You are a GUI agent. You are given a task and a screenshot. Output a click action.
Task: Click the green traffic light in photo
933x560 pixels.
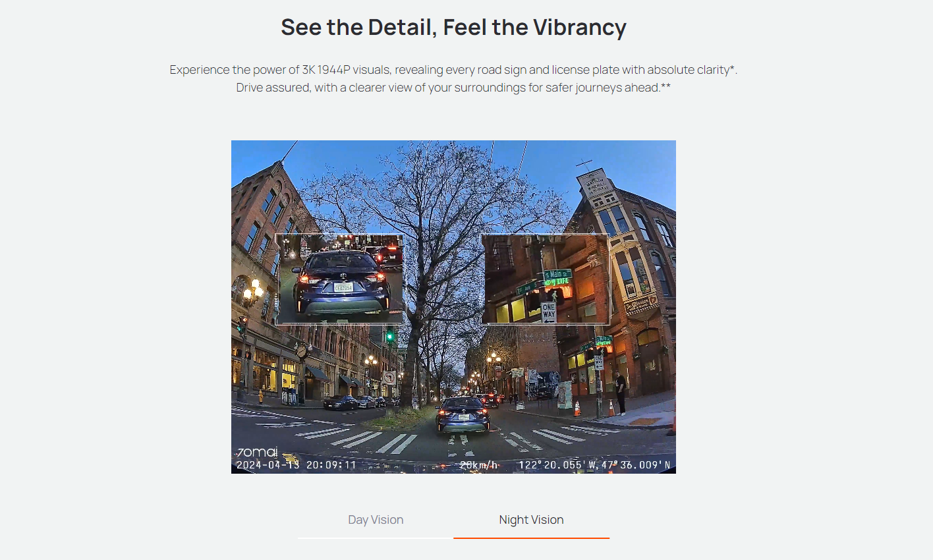tap(389, 335)
